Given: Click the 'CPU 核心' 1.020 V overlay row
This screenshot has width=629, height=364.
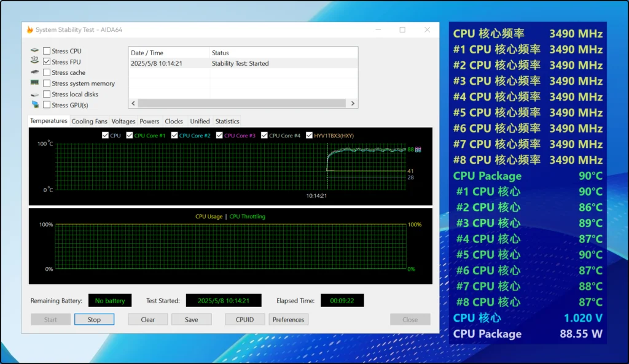Looking at the screenshot, I should (x=528, y=318).
